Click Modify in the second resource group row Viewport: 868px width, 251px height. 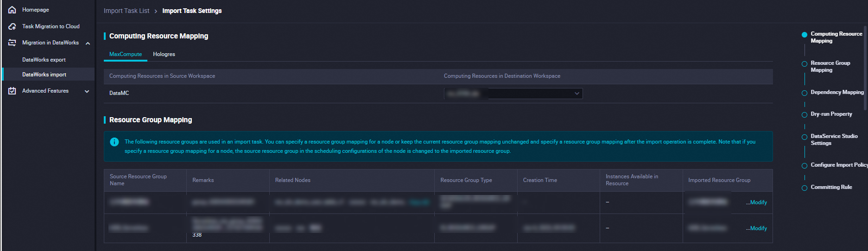tap(759, 228)
